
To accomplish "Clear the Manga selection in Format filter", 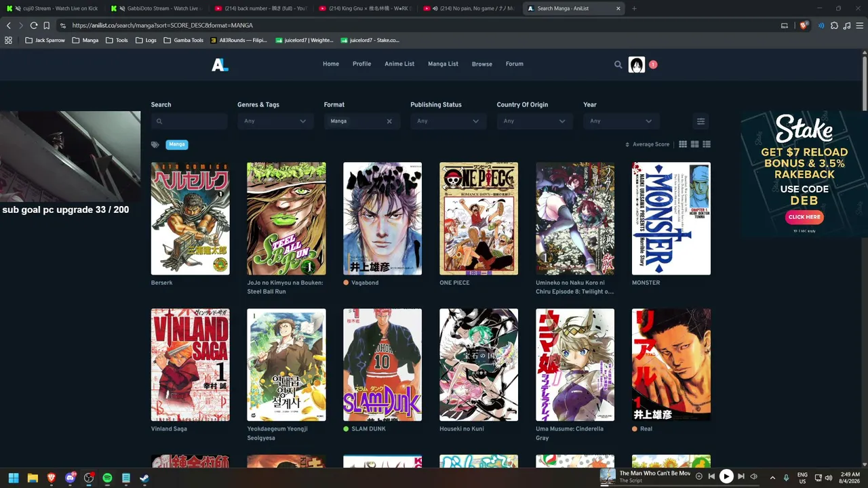I will [x=389, y=121].
